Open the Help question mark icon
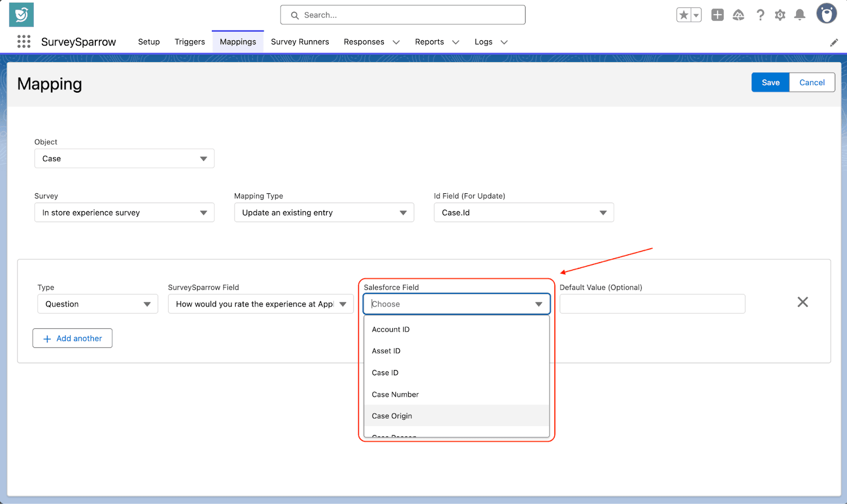 760,15
